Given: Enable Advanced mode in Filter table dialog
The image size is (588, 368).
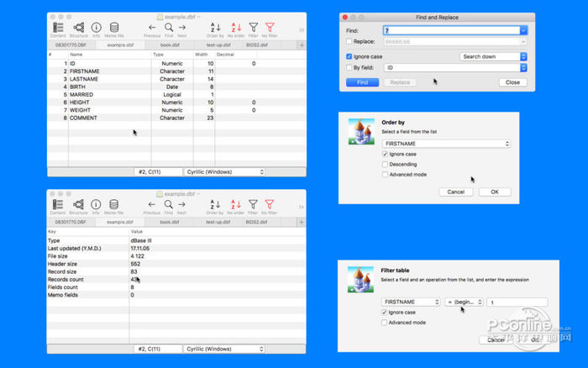Looking at the screenshot, I should (x=384, y=323).
